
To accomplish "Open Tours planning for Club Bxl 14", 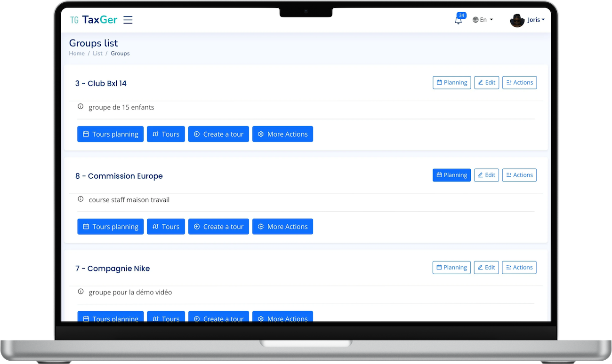I will (x=110, y=134).
